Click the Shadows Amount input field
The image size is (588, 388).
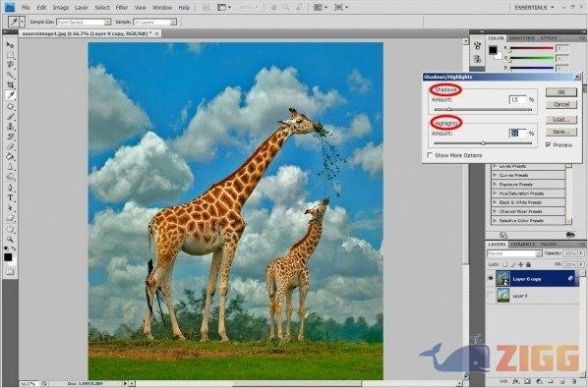(x=517, y=99)
